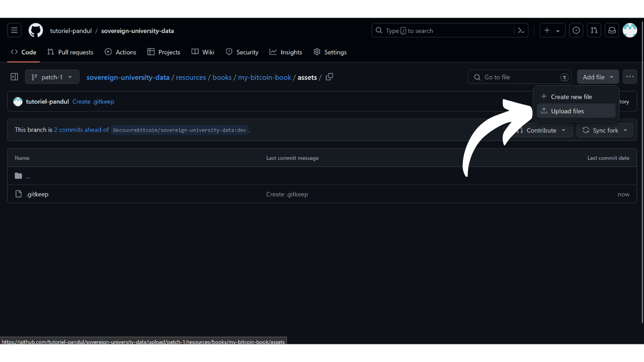
Task: Navigate to sovereign-university-data root in breadcrumb
Action: (x=128, y=77)
